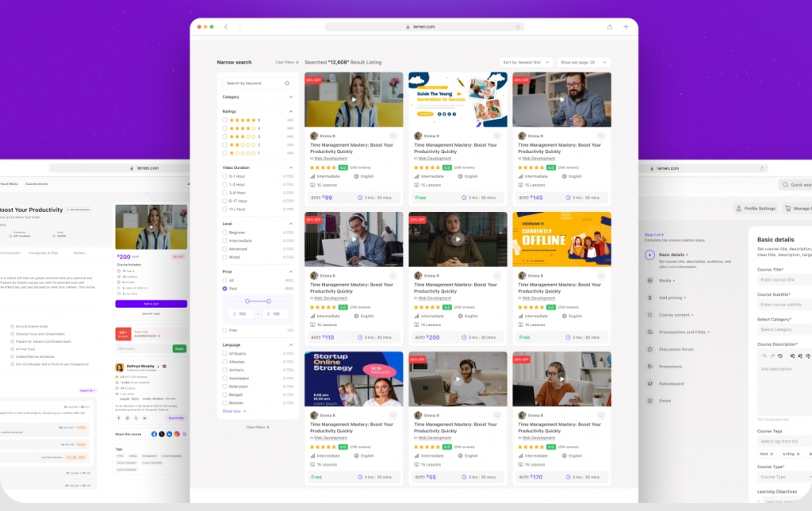Select the Free price radio button

tap(225, 330)
